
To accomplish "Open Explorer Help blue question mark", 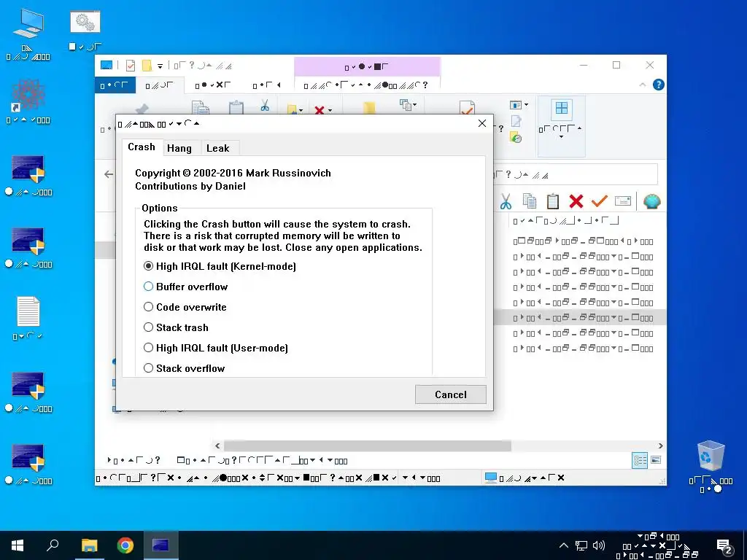I will [659, 85].
